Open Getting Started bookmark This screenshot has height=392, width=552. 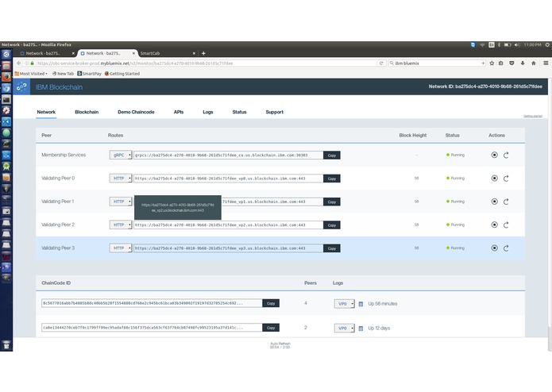(122, 74)
